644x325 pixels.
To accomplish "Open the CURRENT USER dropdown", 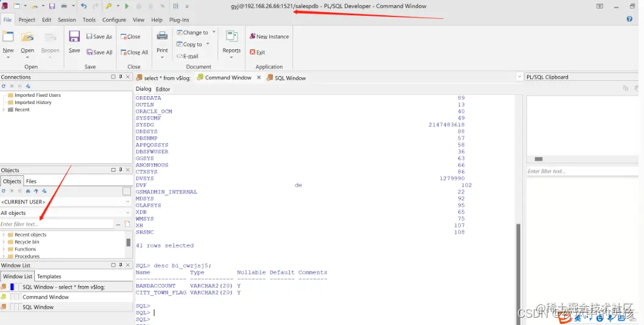I will point(128,202).
